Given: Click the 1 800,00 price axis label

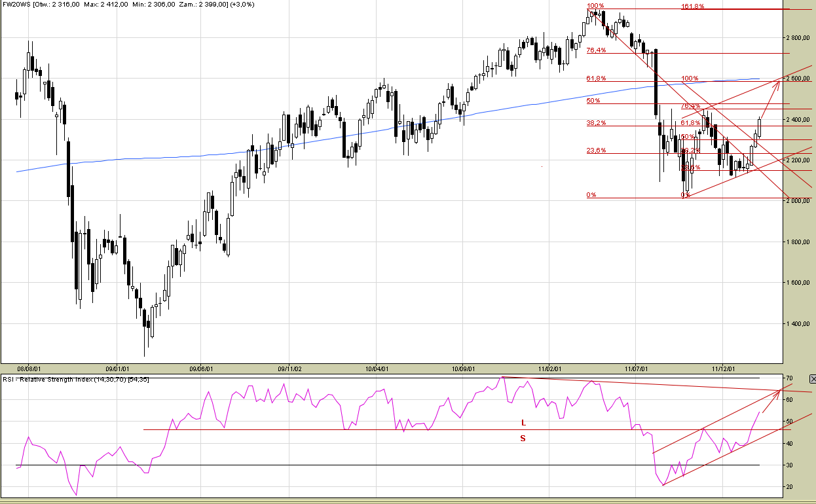Looking at the screenshot, I should (798, 242).
